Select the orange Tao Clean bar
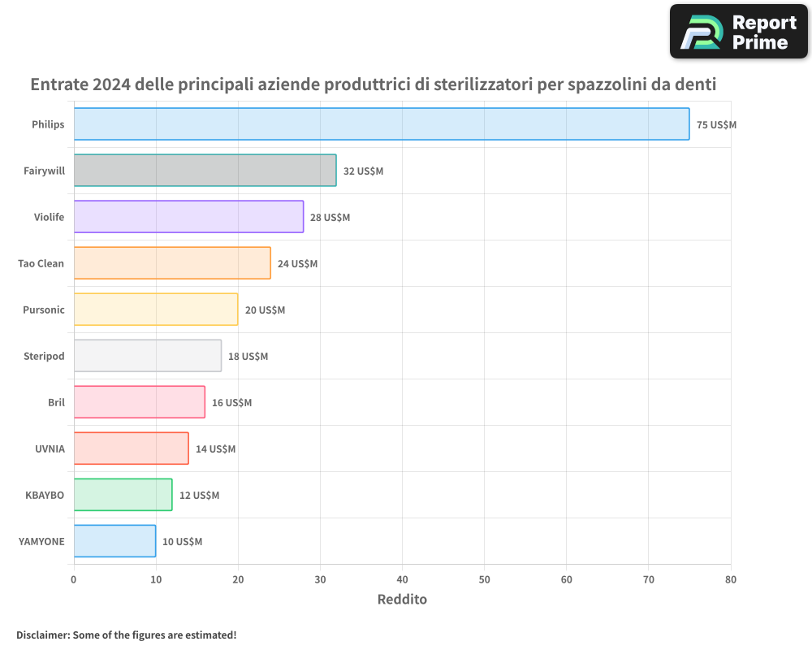The width and height of the screenshot is (812, 650). [x=172, y=263]
